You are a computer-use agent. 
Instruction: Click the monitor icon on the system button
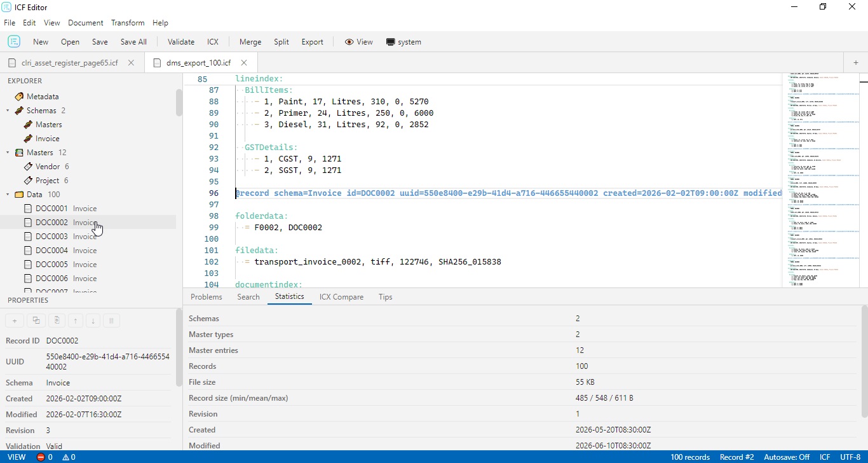[390, 42]
